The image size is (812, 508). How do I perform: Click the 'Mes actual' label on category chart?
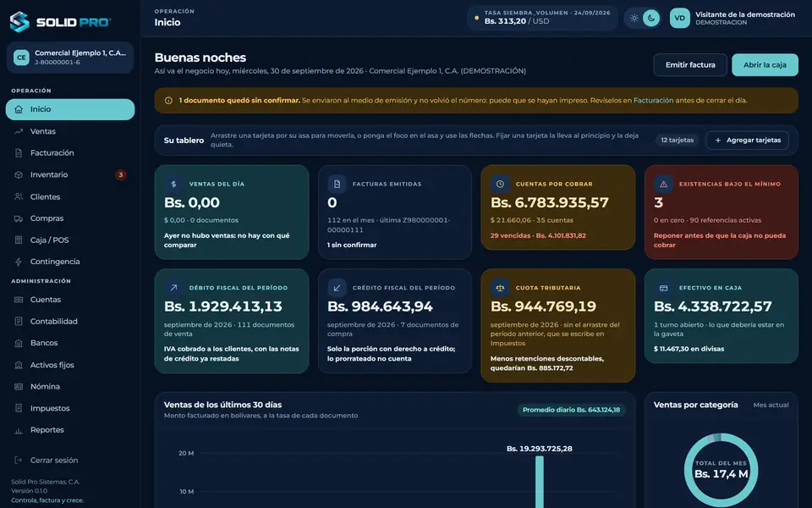tap(771, 405)
